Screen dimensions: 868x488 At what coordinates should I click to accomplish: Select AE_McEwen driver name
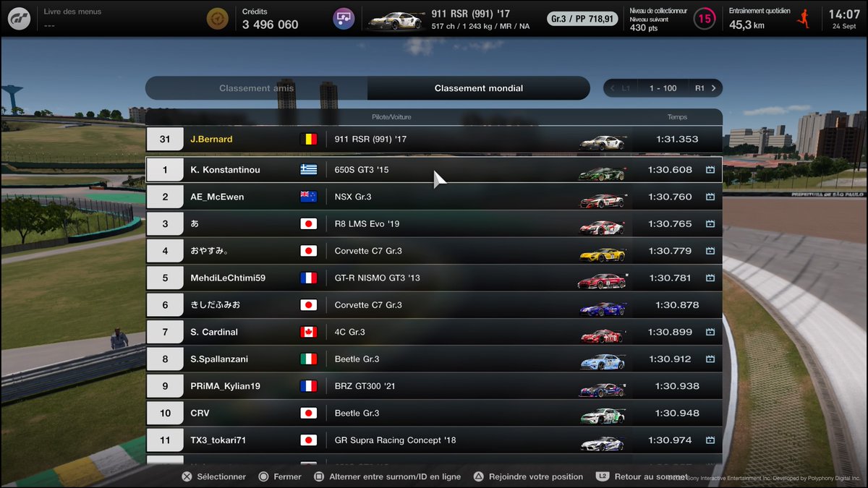(x=217, y=197)
